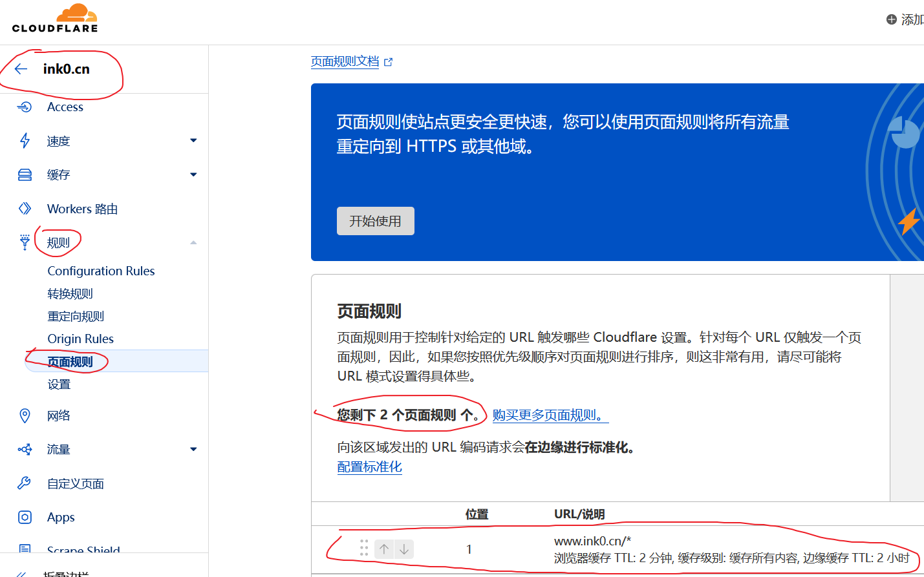The image size is (924, 577).
Task: Expand the 流量 menu arrow
Action: point(193,449)
